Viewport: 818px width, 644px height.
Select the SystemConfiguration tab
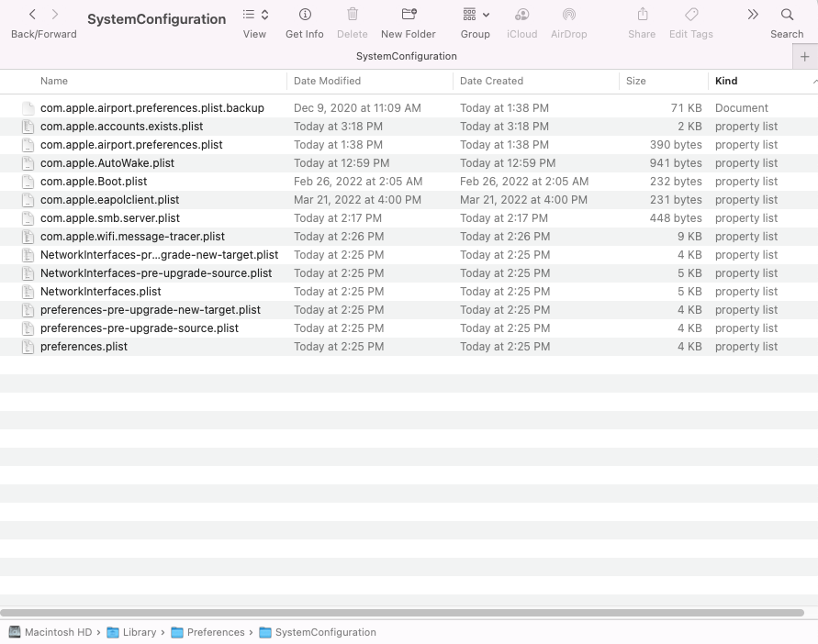(x=407, y=56)
